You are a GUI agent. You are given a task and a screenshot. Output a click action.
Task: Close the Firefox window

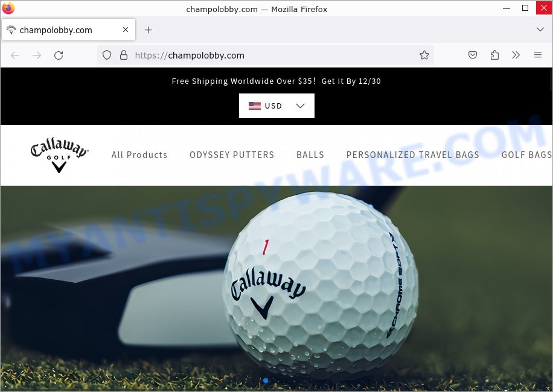click(543, 8)
